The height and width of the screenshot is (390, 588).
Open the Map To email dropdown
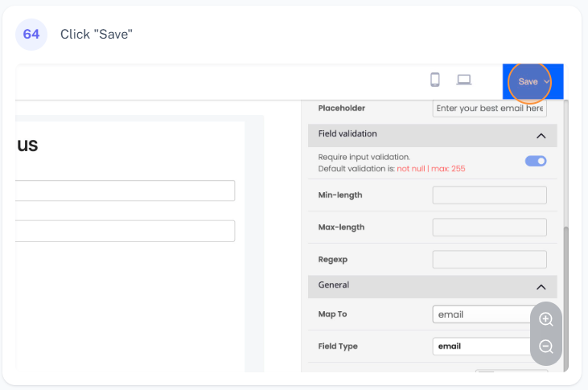tap(483, 314)
